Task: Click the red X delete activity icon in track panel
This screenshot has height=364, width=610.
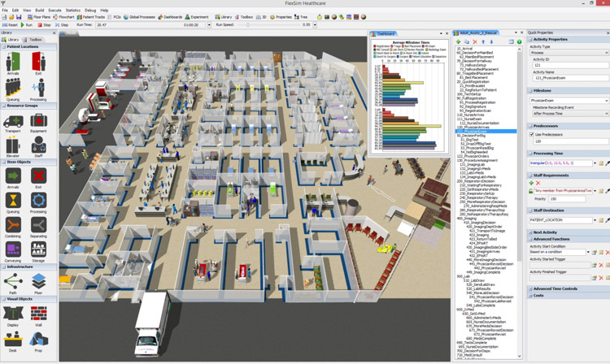Action: 475,41
